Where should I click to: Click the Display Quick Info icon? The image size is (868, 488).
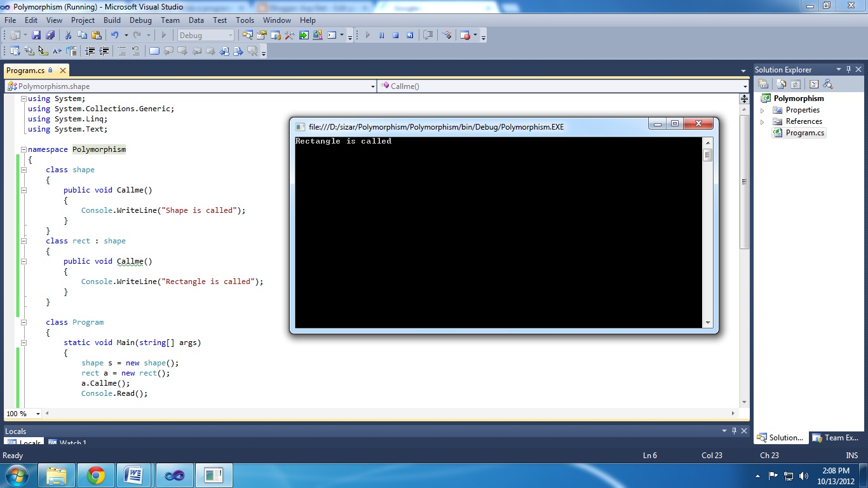43,51
